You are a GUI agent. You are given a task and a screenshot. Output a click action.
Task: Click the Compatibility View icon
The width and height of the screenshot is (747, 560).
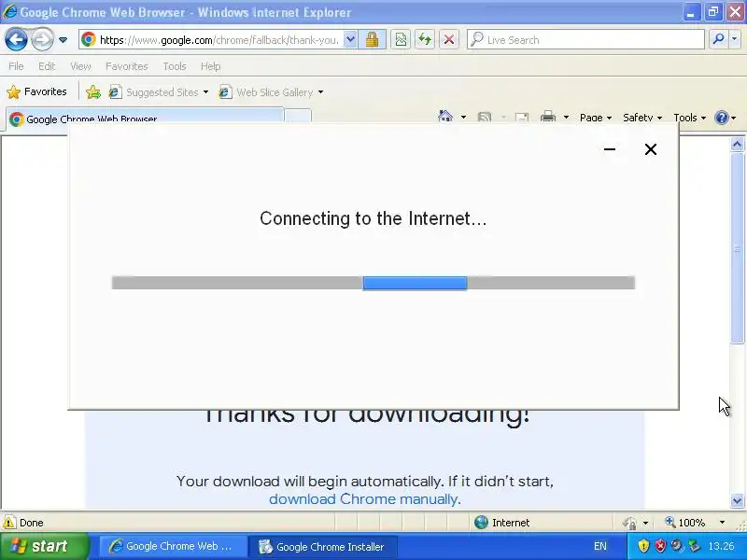point(401,39)
